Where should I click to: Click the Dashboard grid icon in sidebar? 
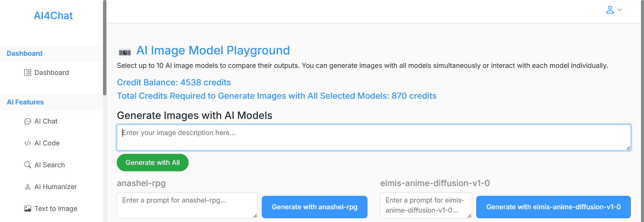[x=28, y=73]
